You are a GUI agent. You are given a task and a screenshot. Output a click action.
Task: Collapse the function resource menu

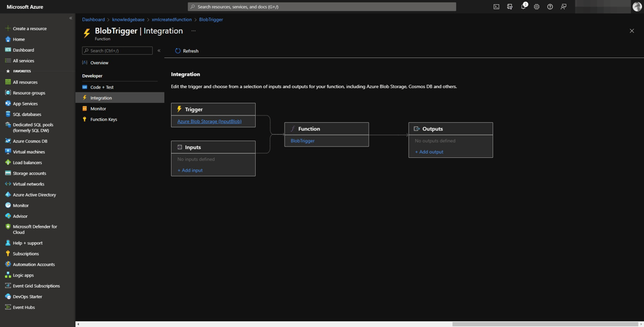tap(159, 51)
